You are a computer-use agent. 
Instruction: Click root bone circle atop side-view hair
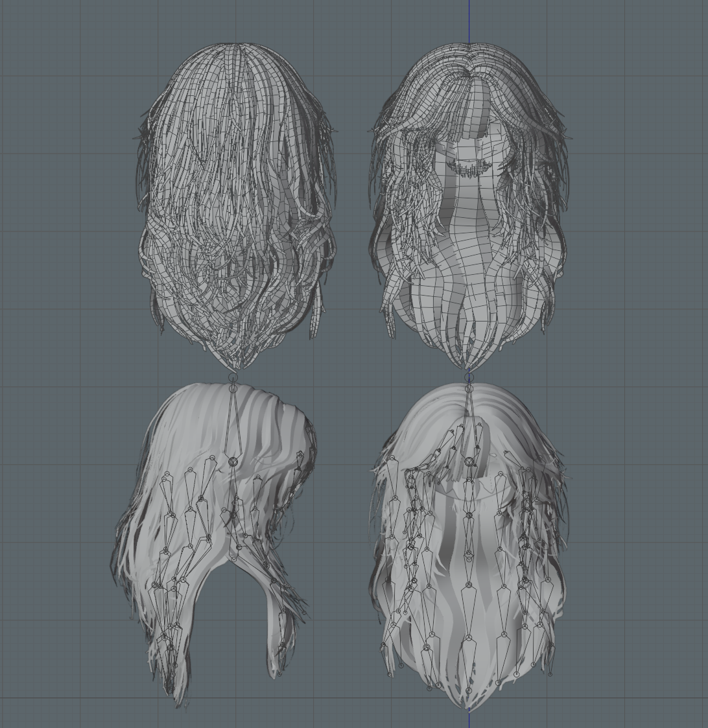pyautogui.click(x=233, y=378)
